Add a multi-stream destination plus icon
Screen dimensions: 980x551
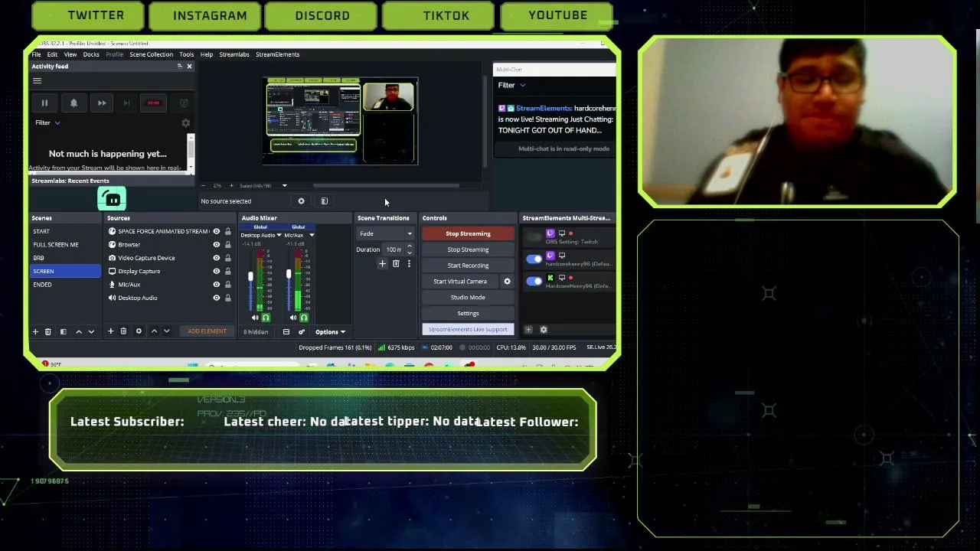coord(528,330)
